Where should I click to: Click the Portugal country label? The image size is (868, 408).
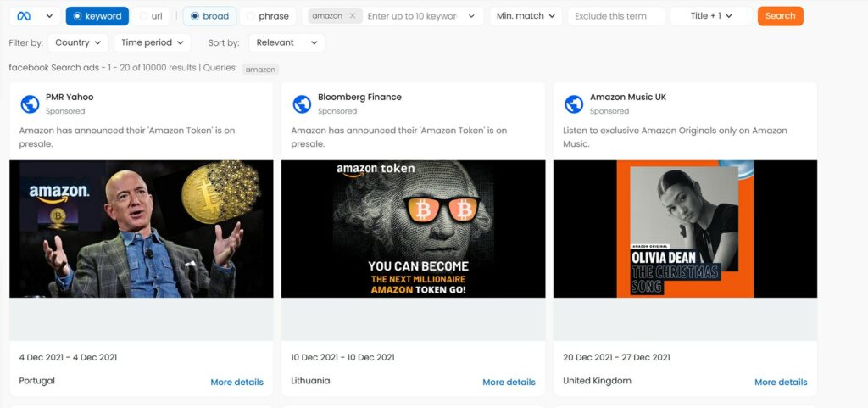36,381
